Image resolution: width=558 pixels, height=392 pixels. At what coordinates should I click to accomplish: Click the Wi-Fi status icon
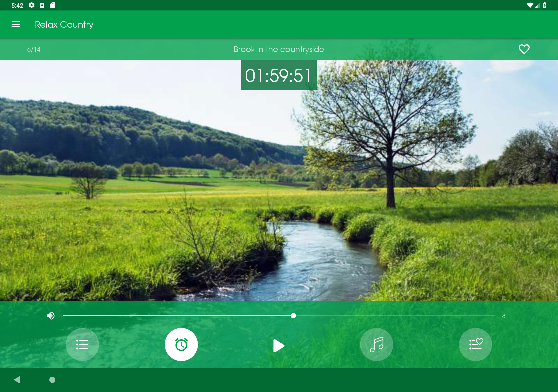tap(530, 5)
